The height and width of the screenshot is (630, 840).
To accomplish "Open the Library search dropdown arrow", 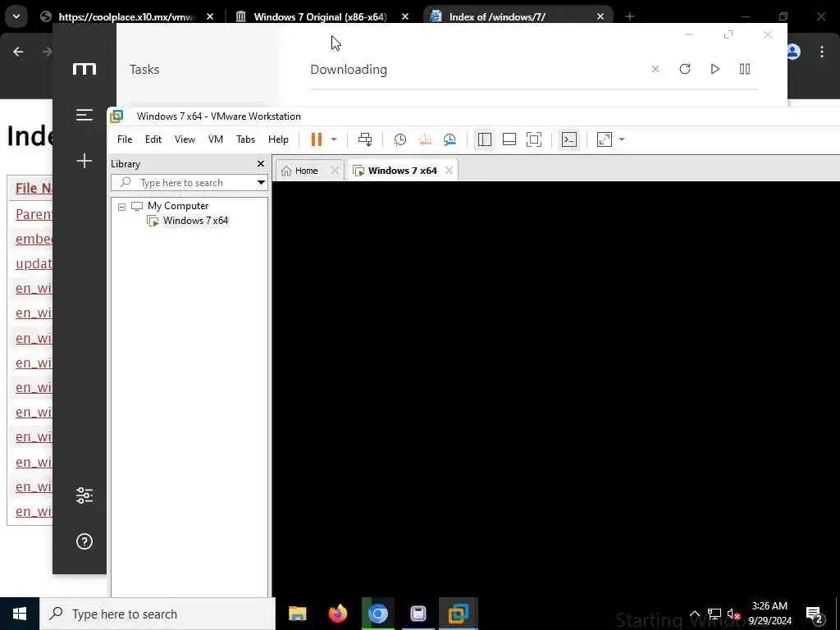I will pyautogui.click(x=261, y=183).
